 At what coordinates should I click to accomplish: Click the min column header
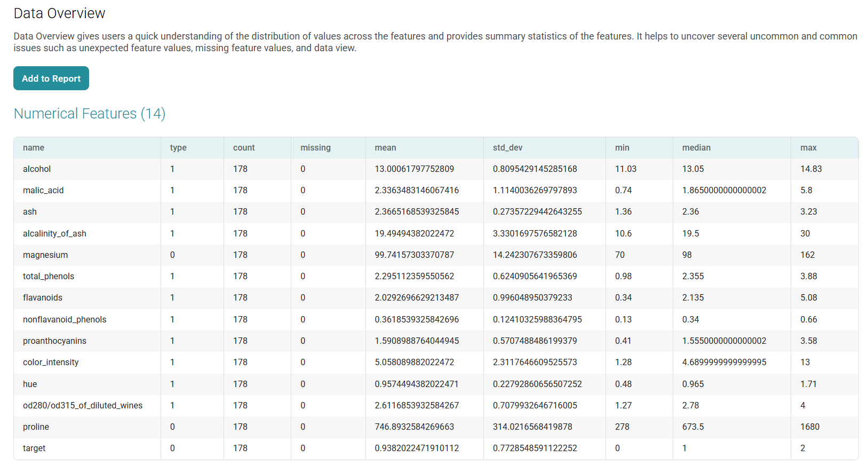click(622, 148)
